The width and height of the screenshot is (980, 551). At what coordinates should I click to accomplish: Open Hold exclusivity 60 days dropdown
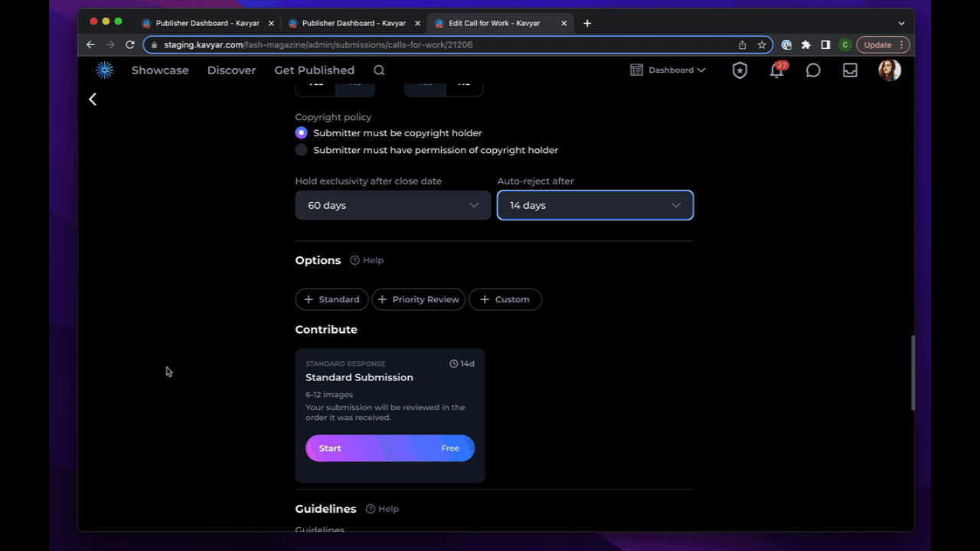point(393,205)
